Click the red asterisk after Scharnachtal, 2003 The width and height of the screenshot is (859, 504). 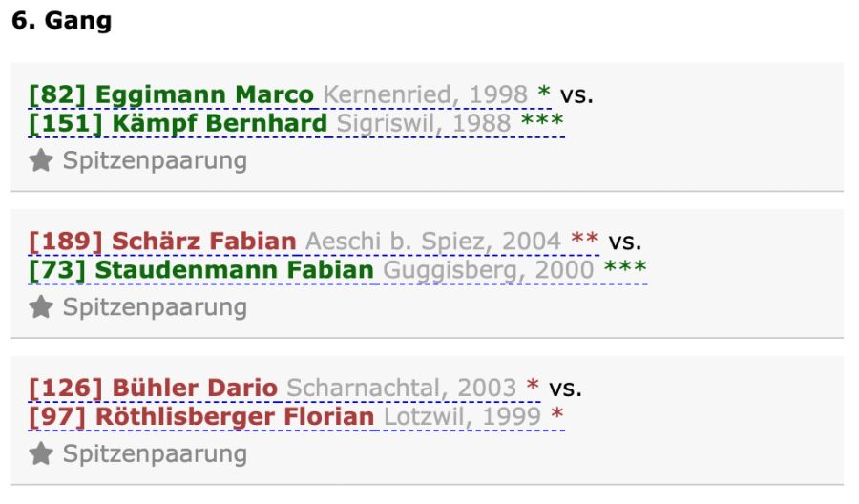pyautogui.click(x=533, y=385)
